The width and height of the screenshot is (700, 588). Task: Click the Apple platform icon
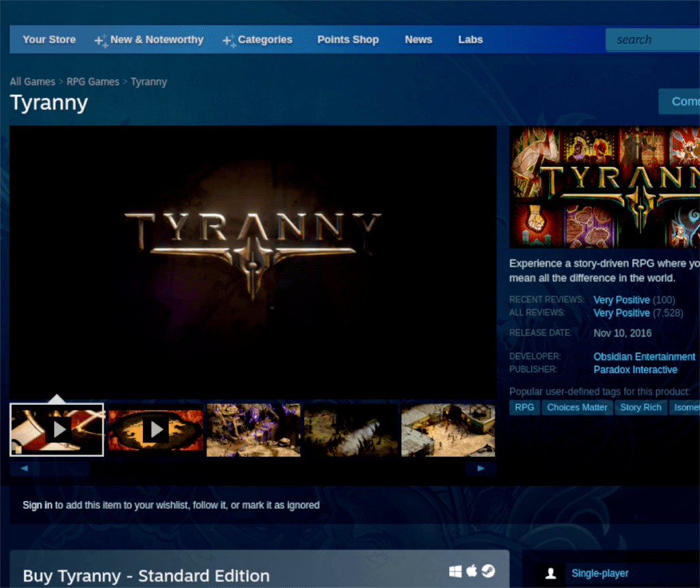472,571
